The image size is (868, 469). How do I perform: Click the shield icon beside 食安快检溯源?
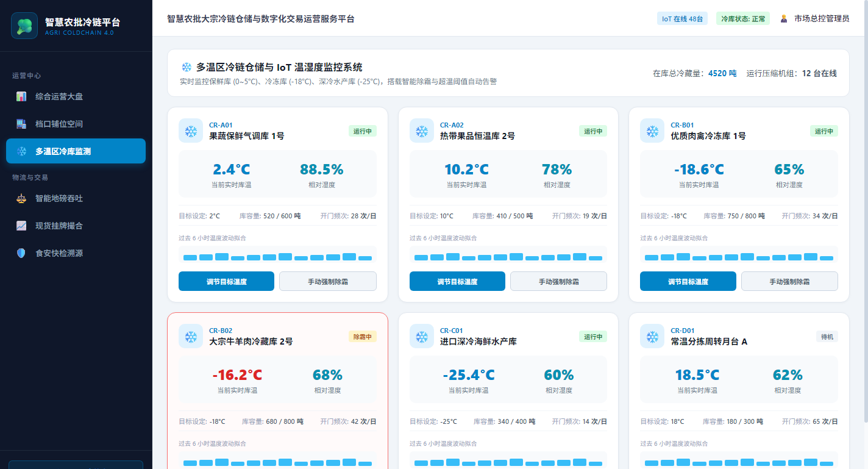(x=21, y=253)
